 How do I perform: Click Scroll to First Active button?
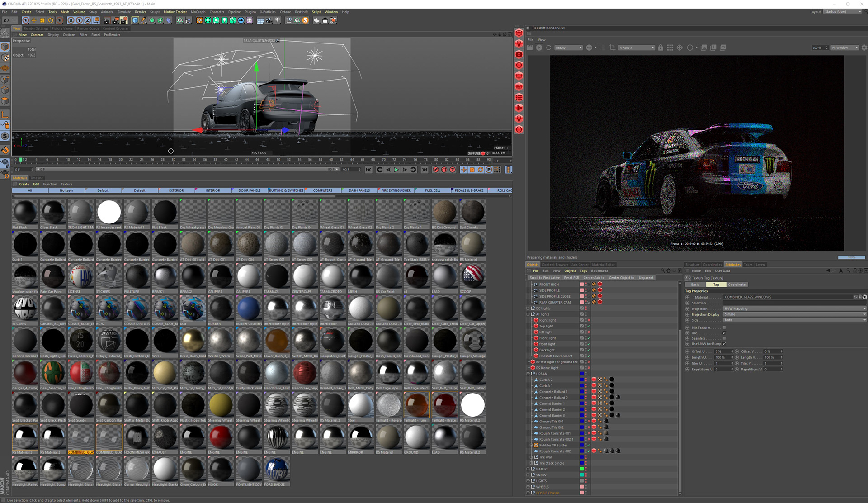point(544,278)
